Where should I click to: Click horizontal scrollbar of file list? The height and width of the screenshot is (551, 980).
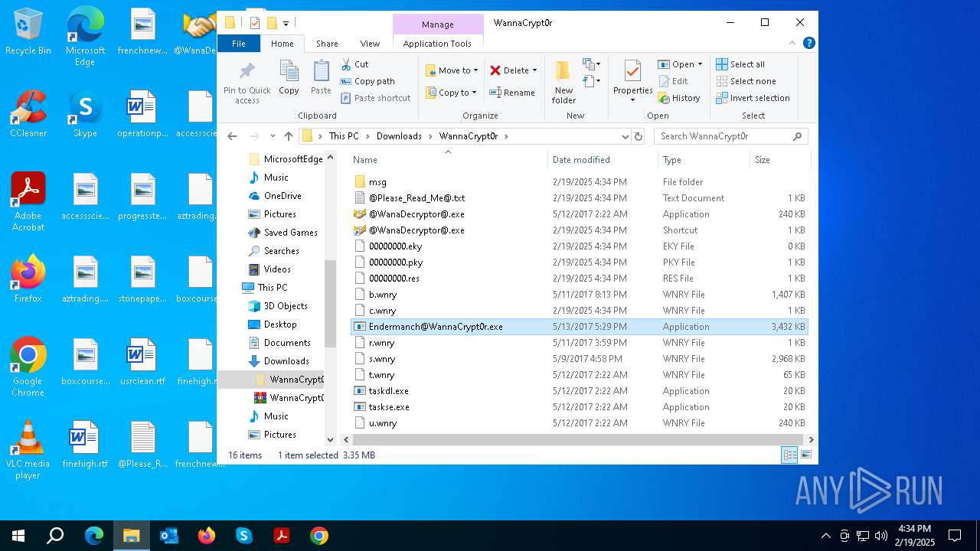tap(577, 439)
